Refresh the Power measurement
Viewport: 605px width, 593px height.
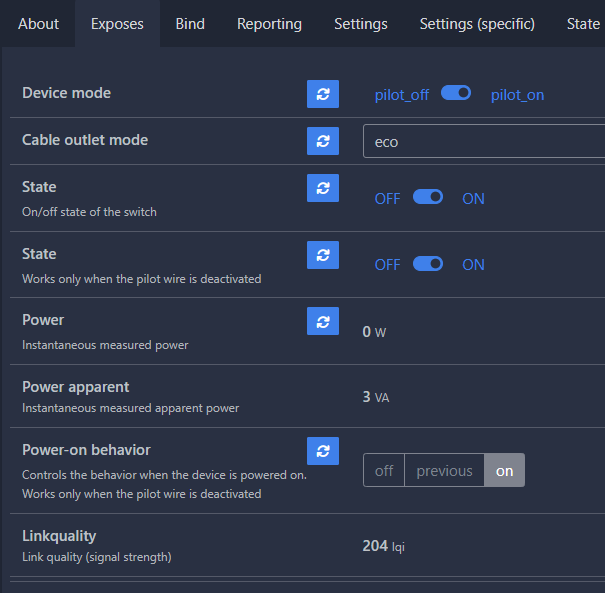(x=323, y=321)
